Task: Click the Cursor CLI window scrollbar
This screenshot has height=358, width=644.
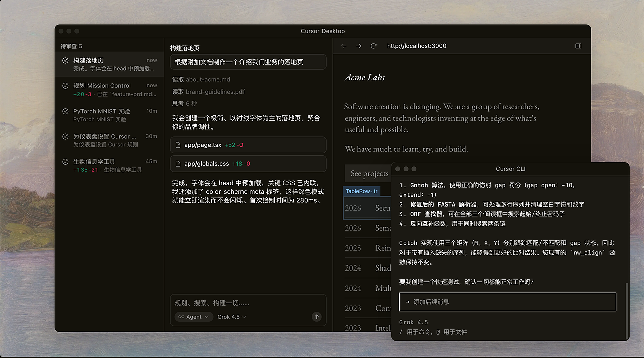Action: [627, 310]
